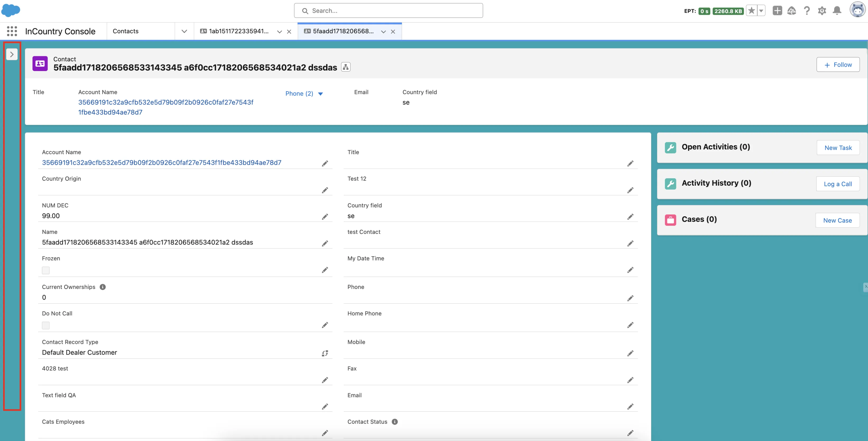Image resolution: width=868 pixels, height=441 pixels.
Task: Close the 5faadd1718206568 tab
Action: pos(393,32)
